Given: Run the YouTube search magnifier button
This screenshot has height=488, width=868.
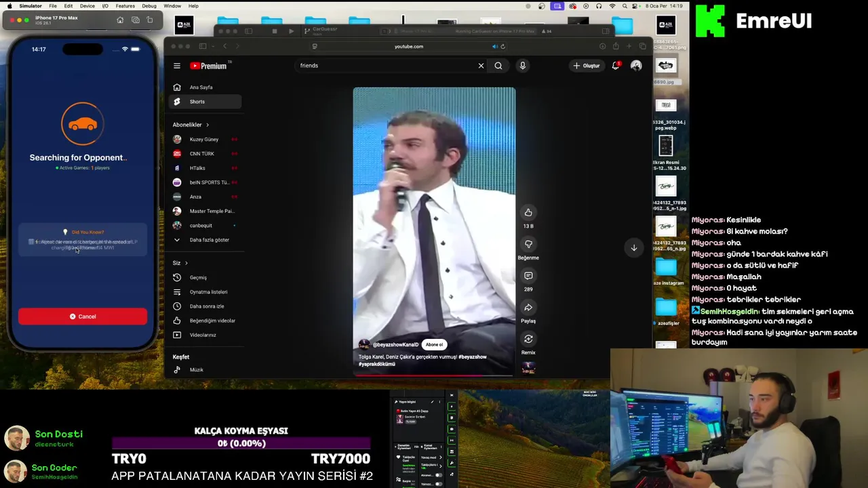Looking at the screenshot, I should coord(498,66).
